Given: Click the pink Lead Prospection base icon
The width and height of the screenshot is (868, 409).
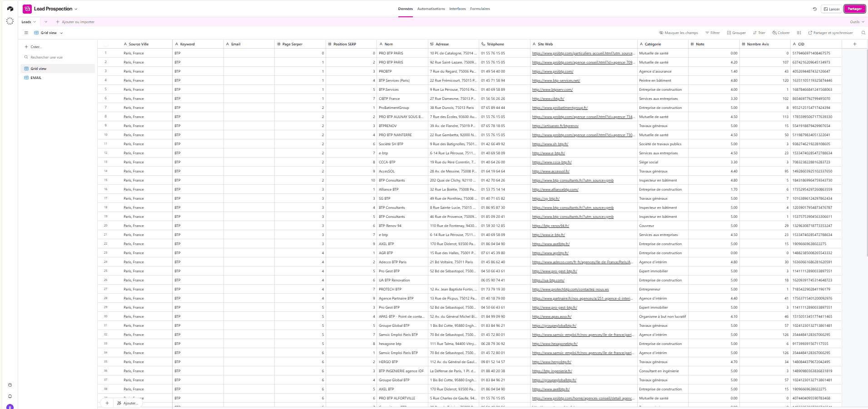Looking at the screenshot, I should click(x=27, y=9).
